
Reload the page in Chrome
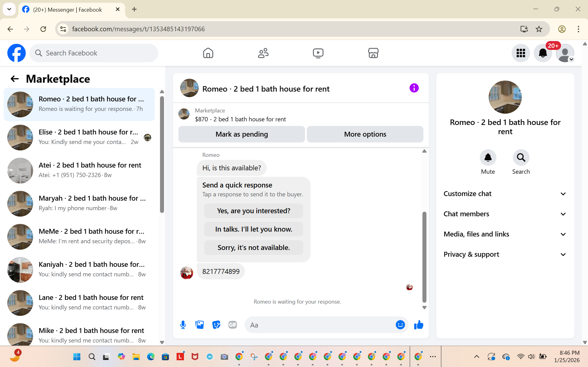point(43,29)
